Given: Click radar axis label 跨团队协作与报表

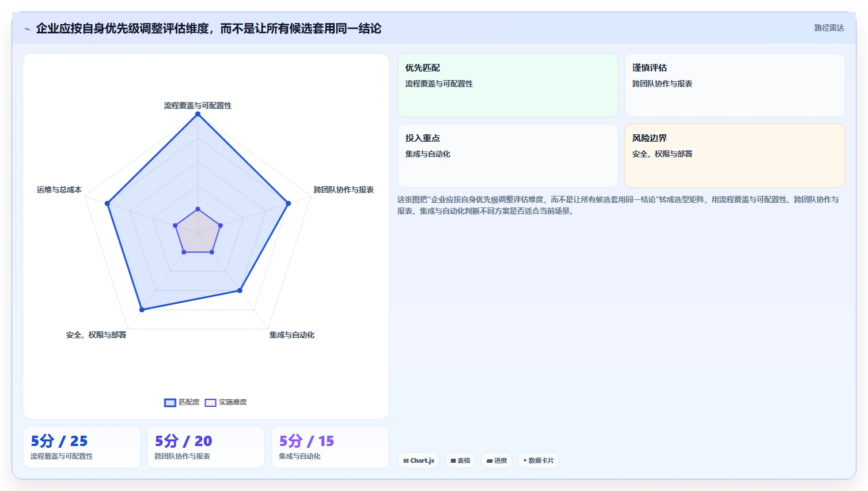Looking at the screenshot, I should pyautogui.click(x=344, y=190).
